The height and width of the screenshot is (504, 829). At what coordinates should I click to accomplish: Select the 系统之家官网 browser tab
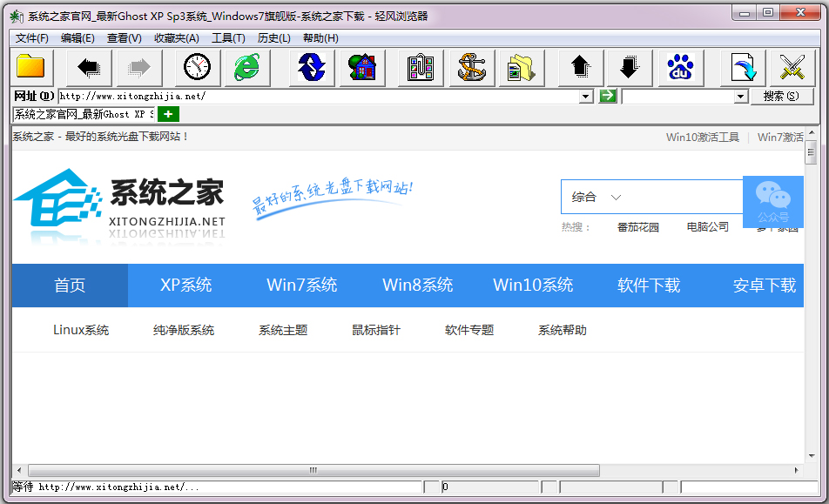point(84,114)
